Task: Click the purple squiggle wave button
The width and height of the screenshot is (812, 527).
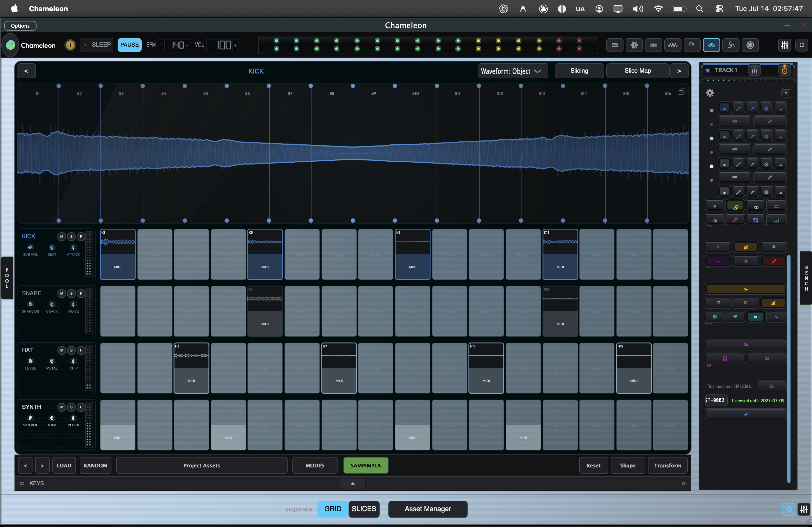Action: (718, 261)
